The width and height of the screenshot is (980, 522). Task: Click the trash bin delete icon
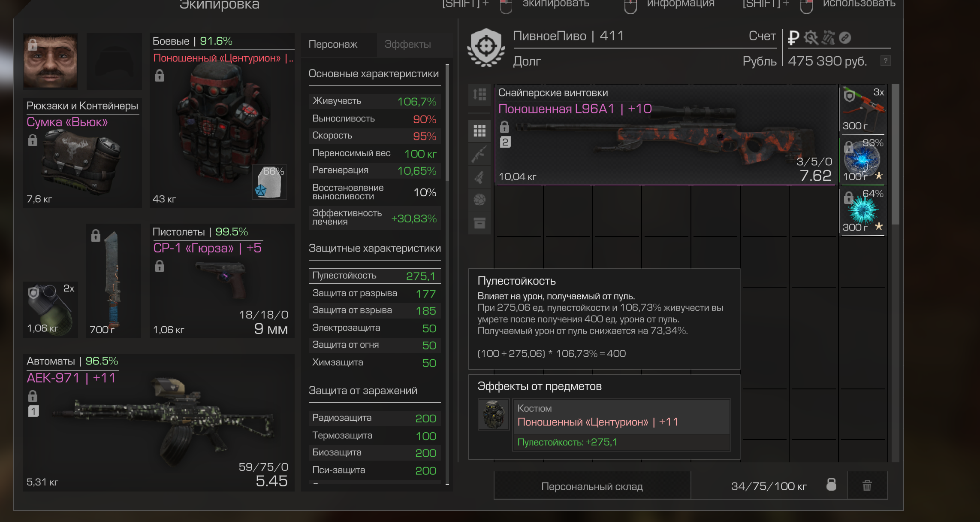point(867,486)
